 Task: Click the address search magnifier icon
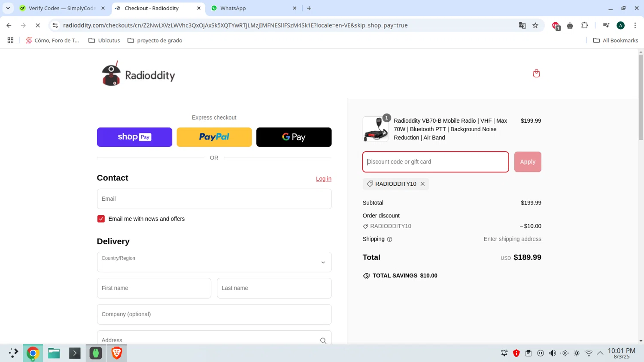(x=323, y=341)
